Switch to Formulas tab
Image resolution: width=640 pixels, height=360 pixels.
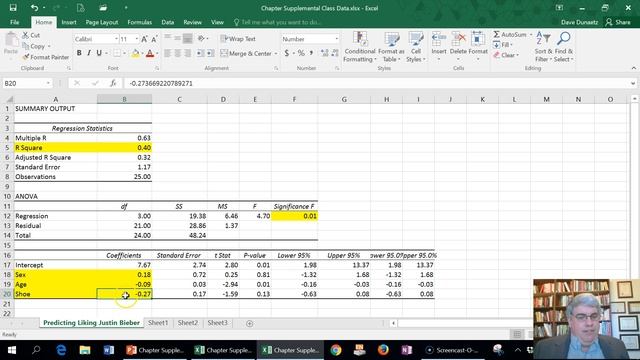click(x=140, y=22)
